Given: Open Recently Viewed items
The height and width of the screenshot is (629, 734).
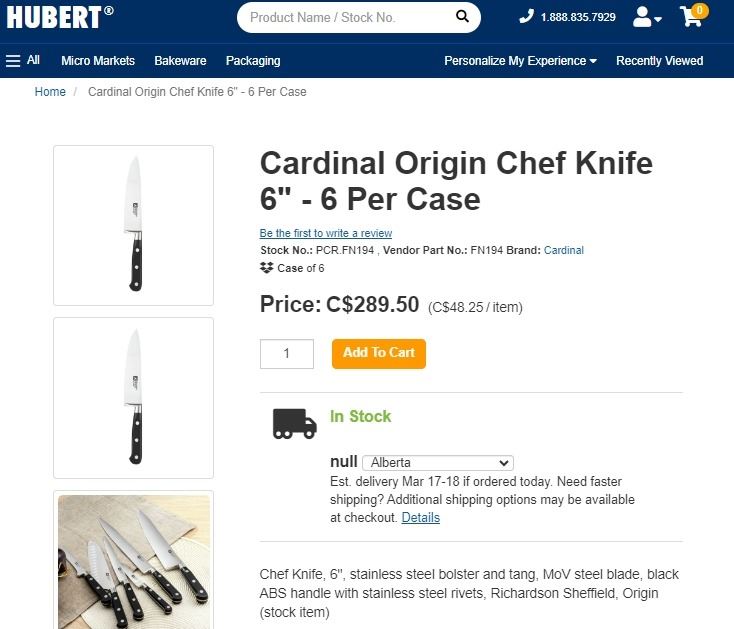Looking at the screenshot, I should point(659,61).
